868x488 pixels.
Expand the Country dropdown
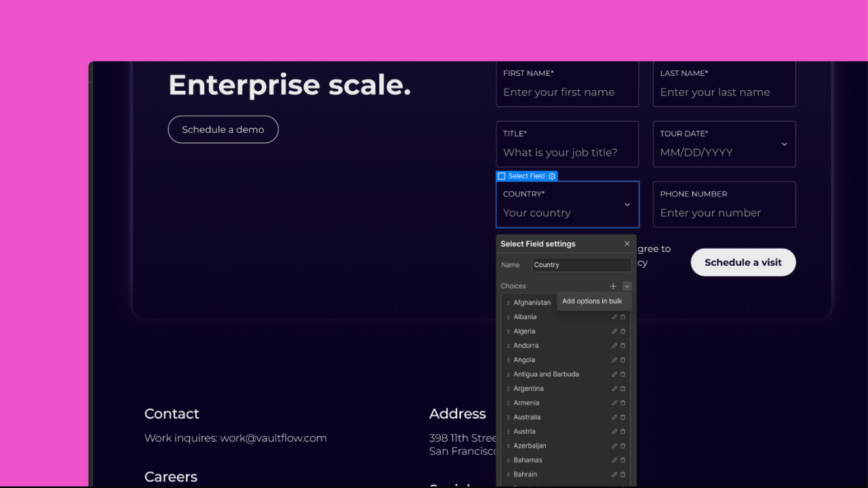[x=627, y=205]
